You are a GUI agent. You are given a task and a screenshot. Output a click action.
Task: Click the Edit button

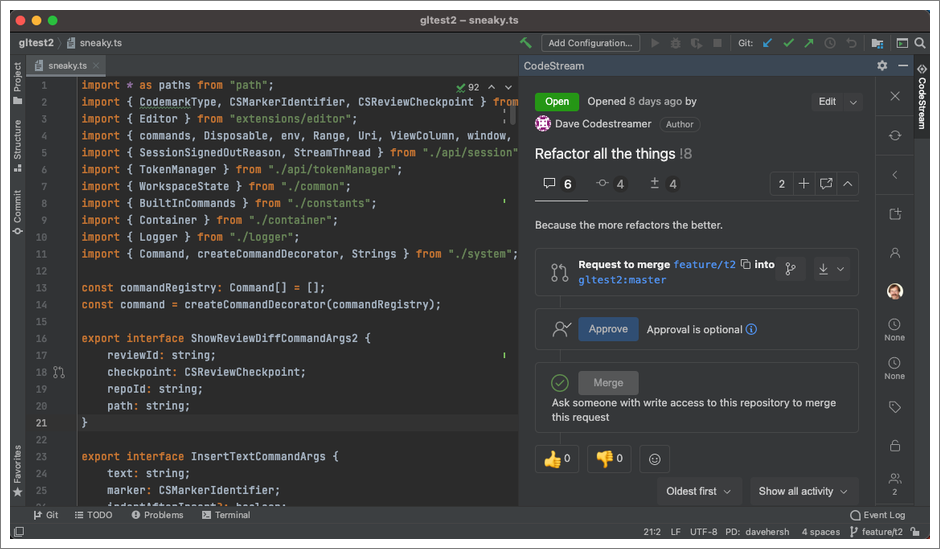(827, 102)
